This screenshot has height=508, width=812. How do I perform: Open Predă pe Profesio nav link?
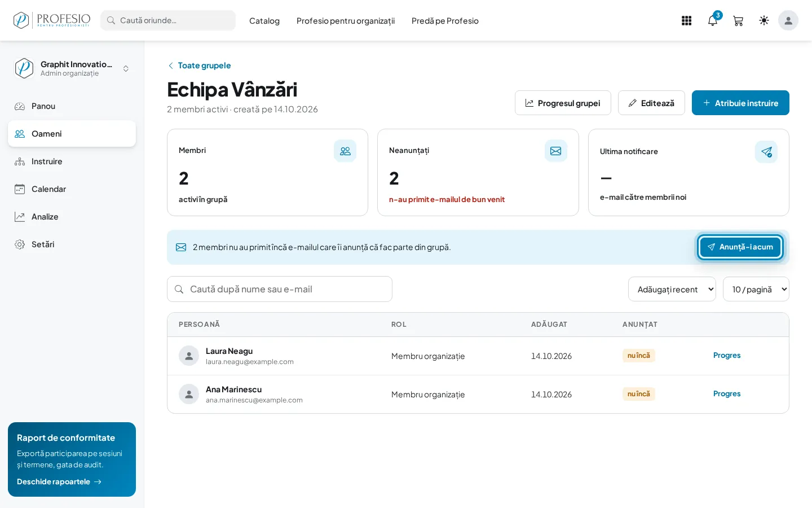[x=445, y=21]
